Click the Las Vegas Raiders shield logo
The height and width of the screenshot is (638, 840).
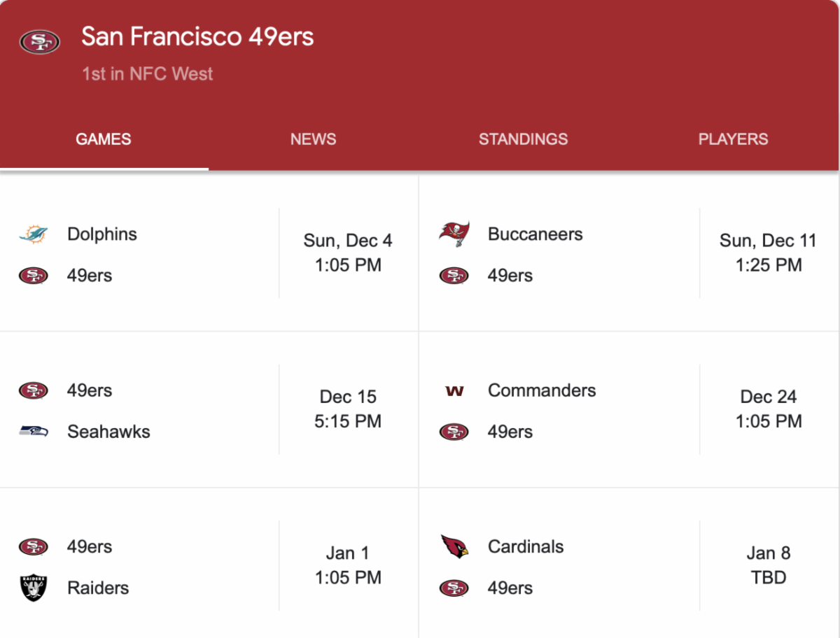[34, 588]
